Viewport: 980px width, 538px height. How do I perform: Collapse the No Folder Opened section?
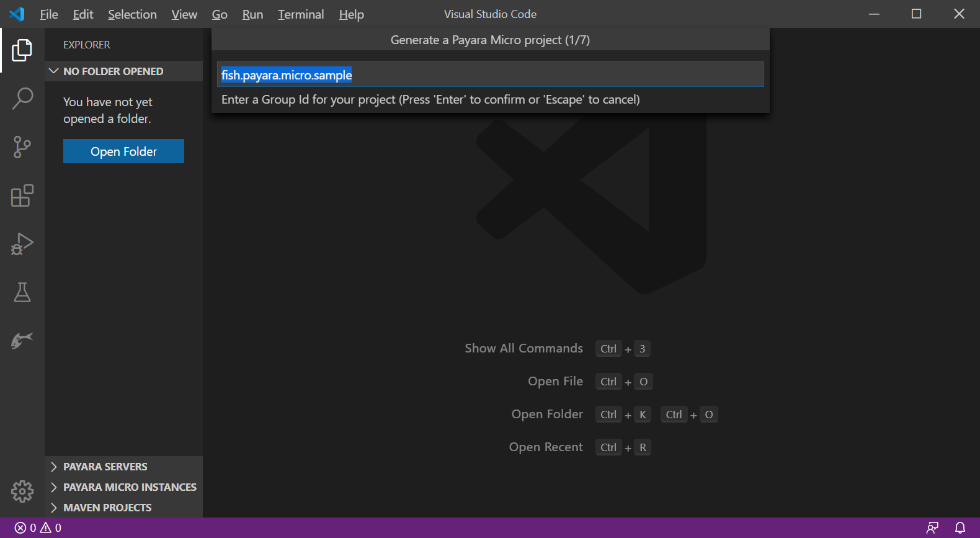[124, 71]
